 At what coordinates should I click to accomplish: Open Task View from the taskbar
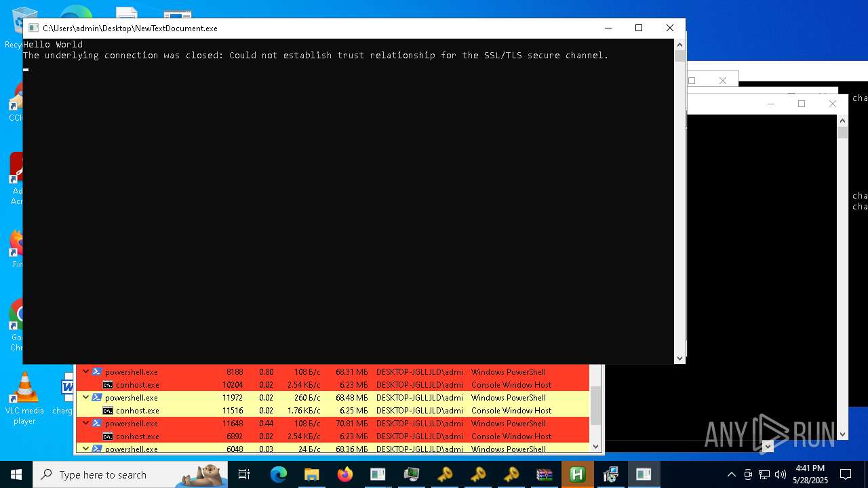click(x=244, y=474)
